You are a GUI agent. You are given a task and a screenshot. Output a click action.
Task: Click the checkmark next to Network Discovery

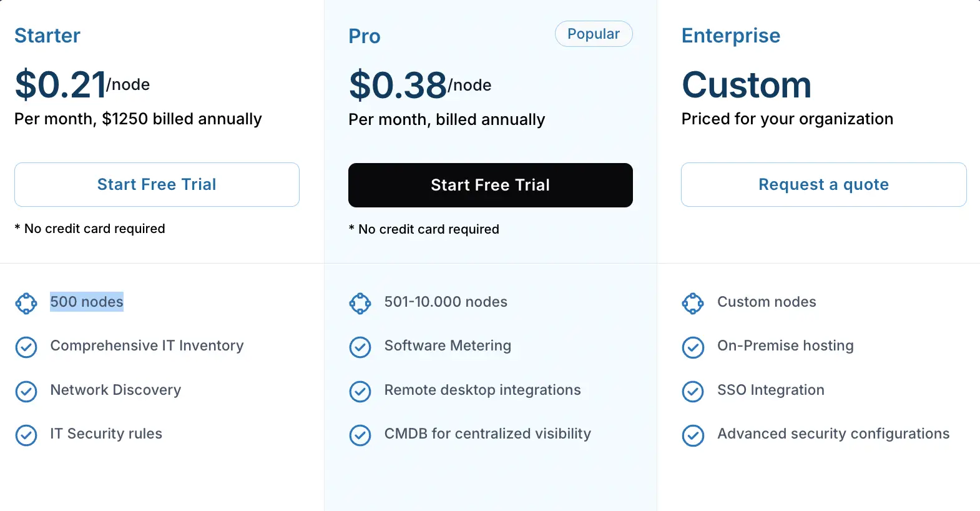coord(26,392)
